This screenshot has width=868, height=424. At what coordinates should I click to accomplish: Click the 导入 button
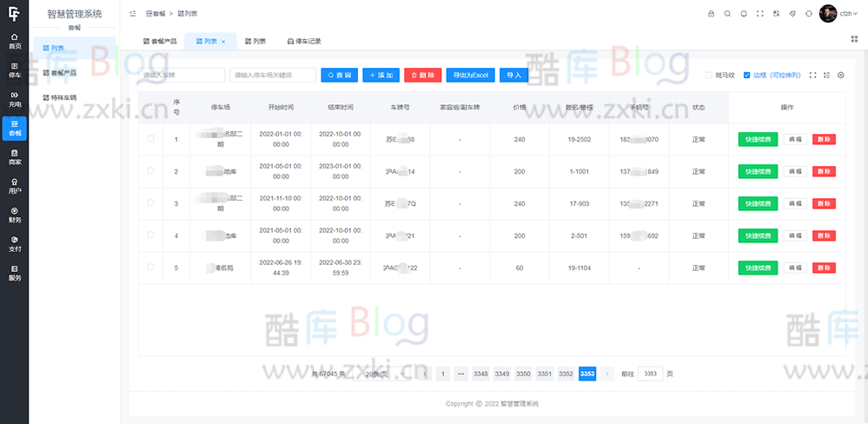(x=514, y=76)
